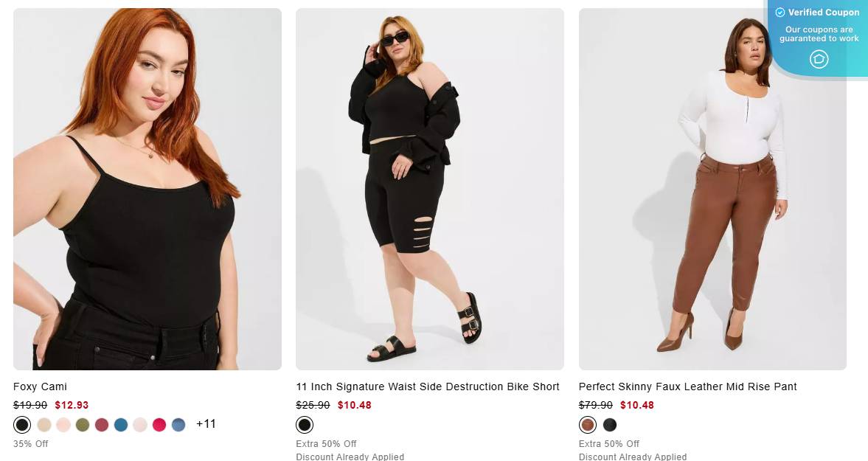868x461 pixels.
Task: Choose the maroon swatch for the Foxy Cami
Action: tap(102, 425)
